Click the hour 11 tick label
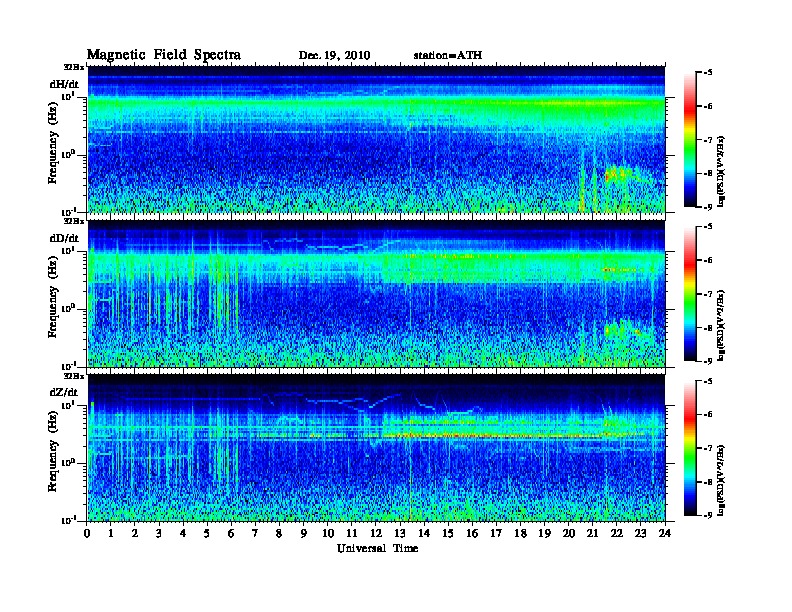The image size is (792, 612). pos(352,533)
